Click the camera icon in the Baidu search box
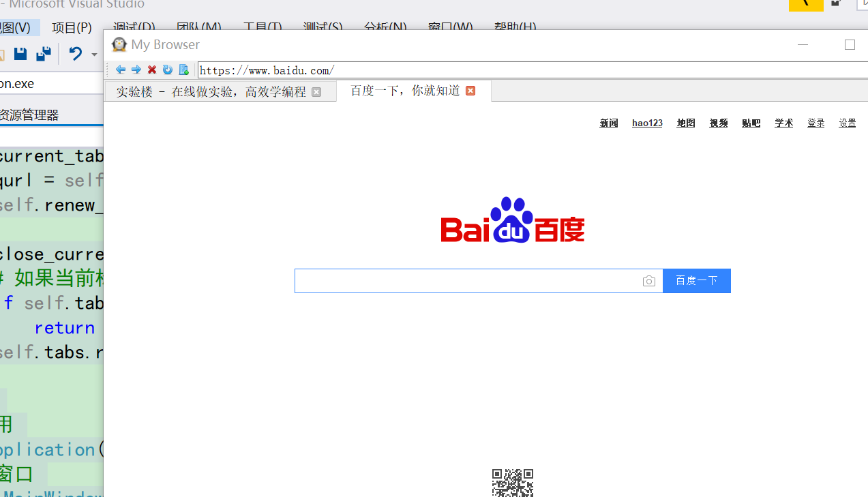The height and width of the screenshot is (497, 868). click(x=649, y=281)
